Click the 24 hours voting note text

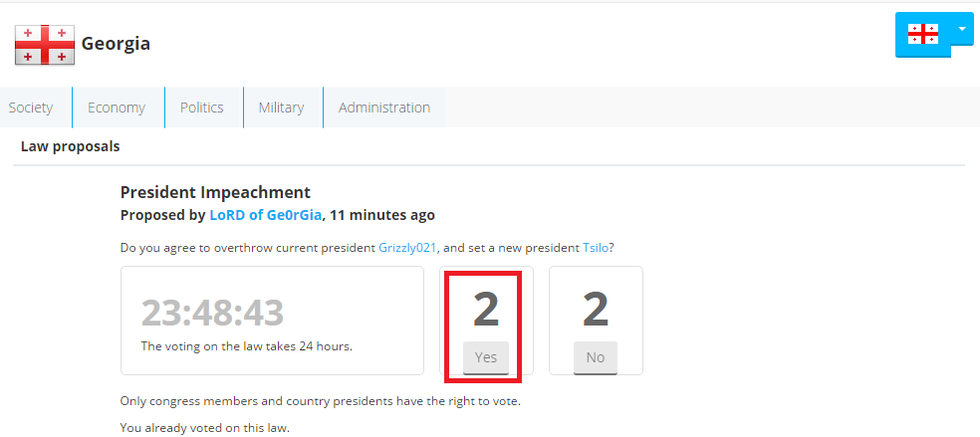click(x=246, y=345)
